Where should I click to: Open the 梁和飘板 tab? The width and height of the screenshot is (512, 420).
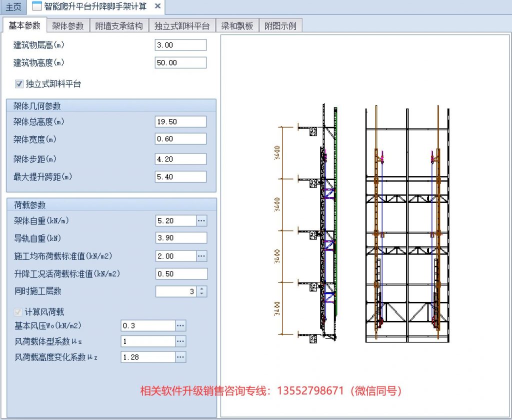pos(237,26)
